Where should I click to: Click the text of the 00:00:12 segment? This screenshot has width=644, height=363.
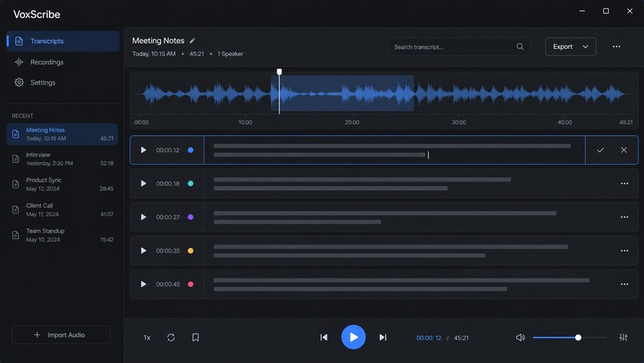[392, 150]
